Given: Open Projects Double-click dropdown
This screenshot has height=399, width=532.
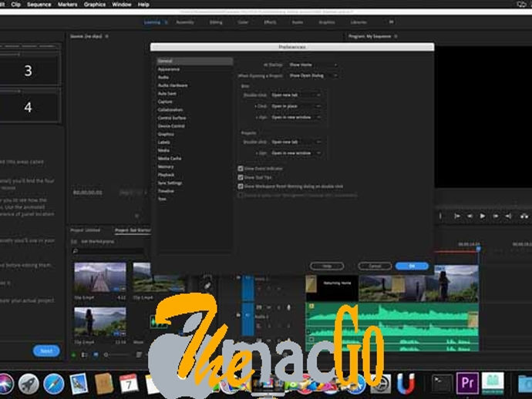Looking at the screenshot, I should point(296,142).
